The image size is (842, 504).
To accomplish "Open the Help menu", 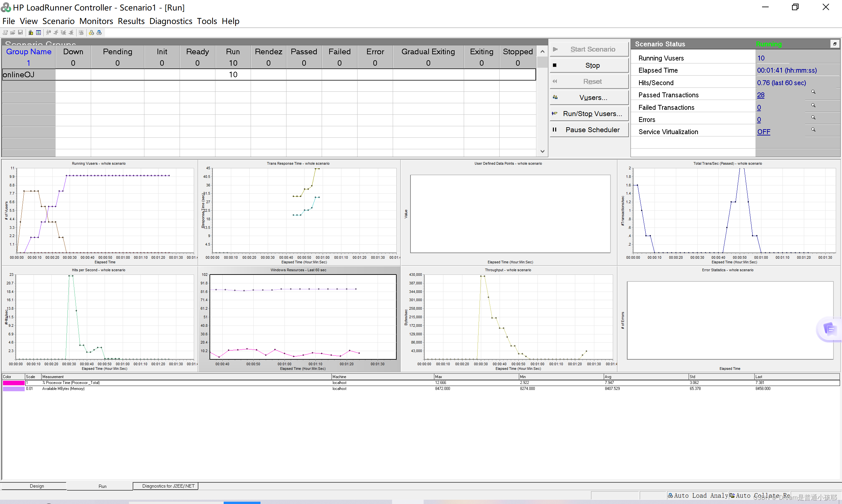I will (231, 21).
